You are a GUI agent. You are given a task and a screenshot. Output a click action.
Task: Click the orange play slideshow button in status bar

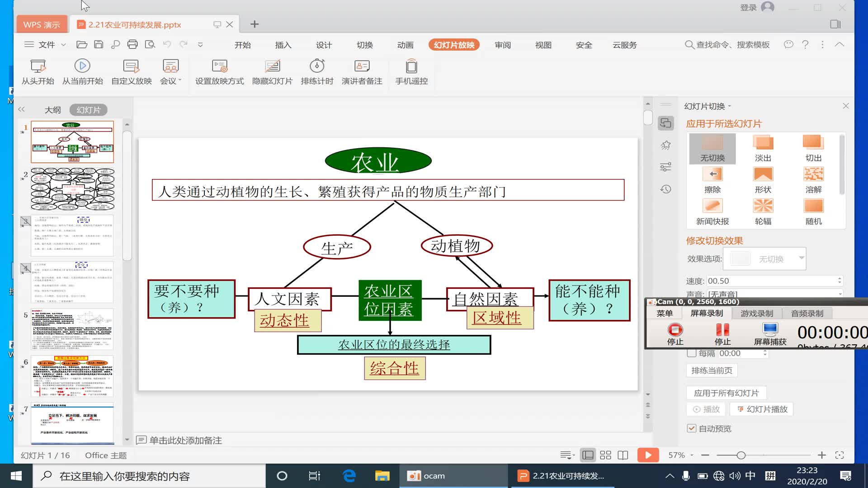coord(648,455)
